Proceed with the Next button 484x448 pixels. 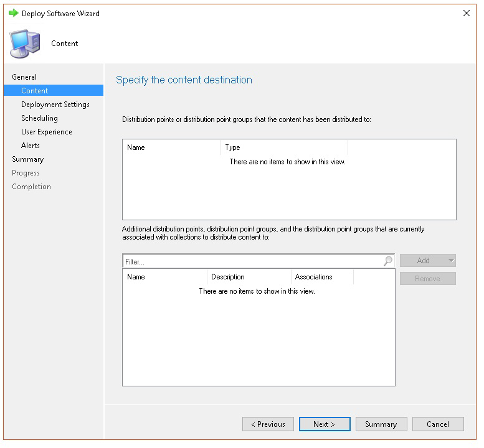[324, 424]
